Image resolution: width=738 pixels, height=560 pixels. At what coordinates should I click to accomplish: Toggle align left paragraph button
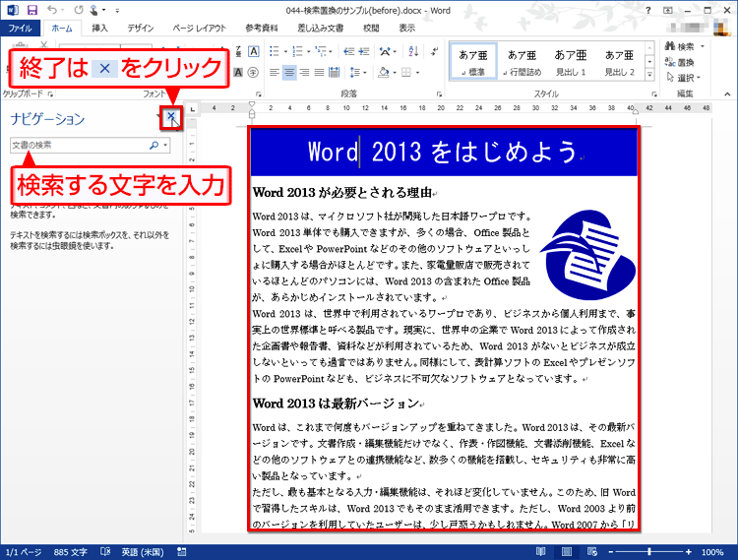tap(275, 73)
